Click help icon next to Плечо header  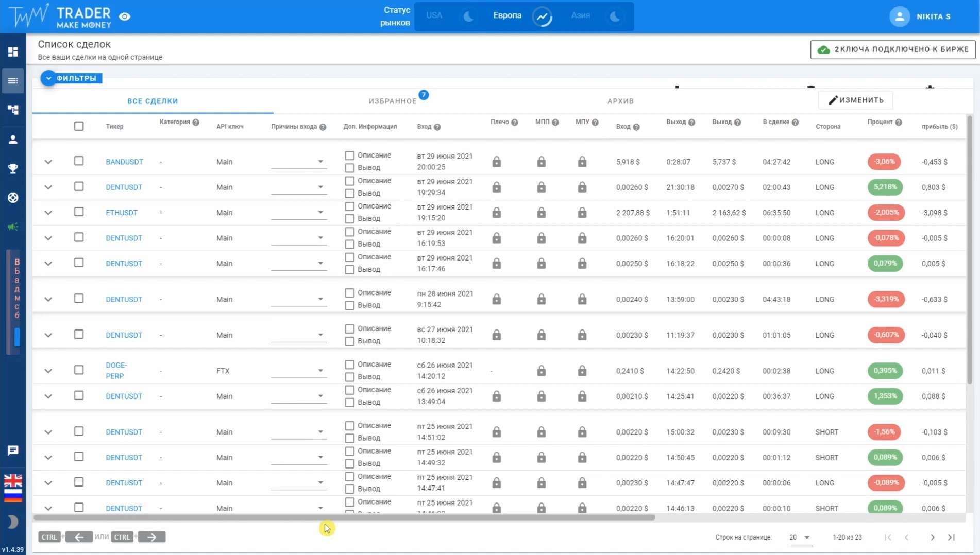click(514, 122)
